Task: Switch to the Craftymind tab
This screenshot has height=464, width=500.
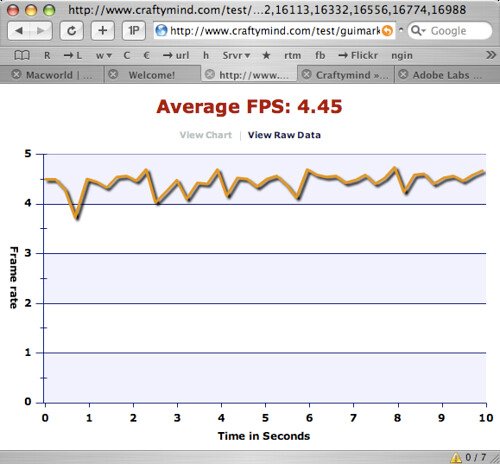Action: click(346, 75)
